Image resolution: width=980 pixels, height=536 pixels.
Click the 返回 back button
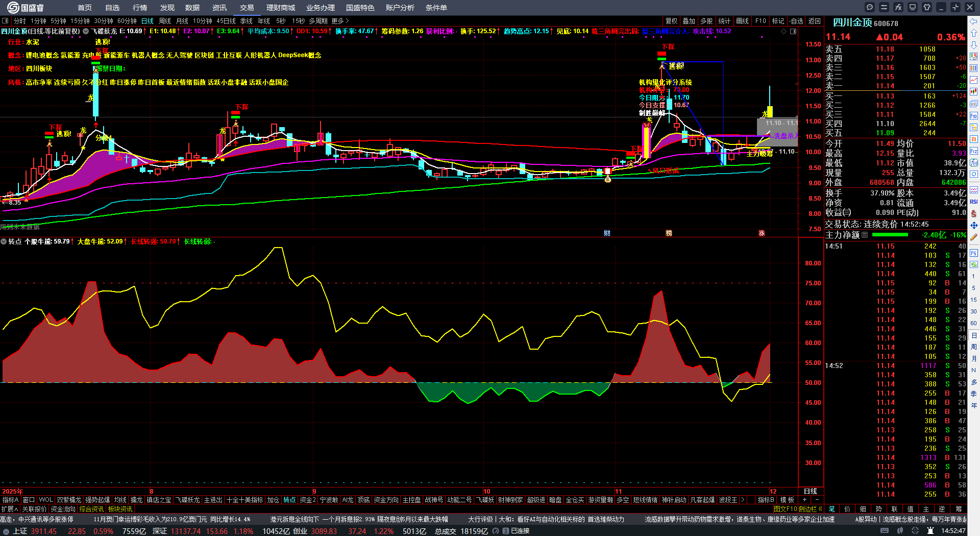[815, 21]
